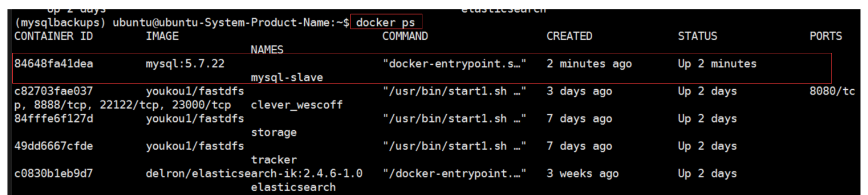Select container ID c0830b1eb9d7
868x195 pixels.
click(x=54, y=173)
